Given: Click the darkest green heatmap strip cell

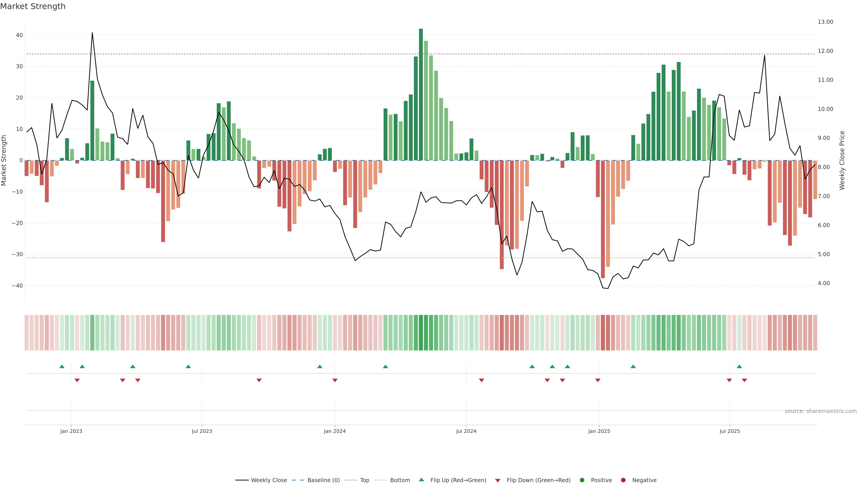Looking at the screenshot, I should click(421, 333).
